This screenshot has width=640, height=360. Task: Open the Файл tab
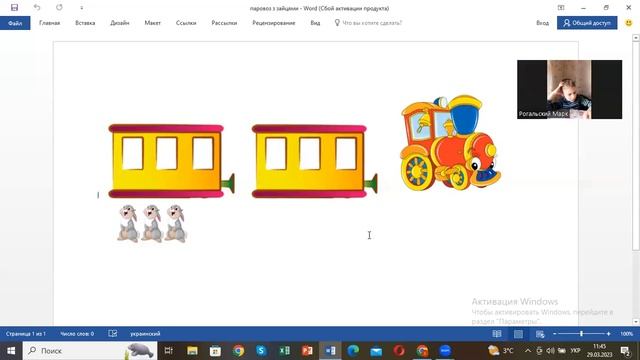(15, 23)
